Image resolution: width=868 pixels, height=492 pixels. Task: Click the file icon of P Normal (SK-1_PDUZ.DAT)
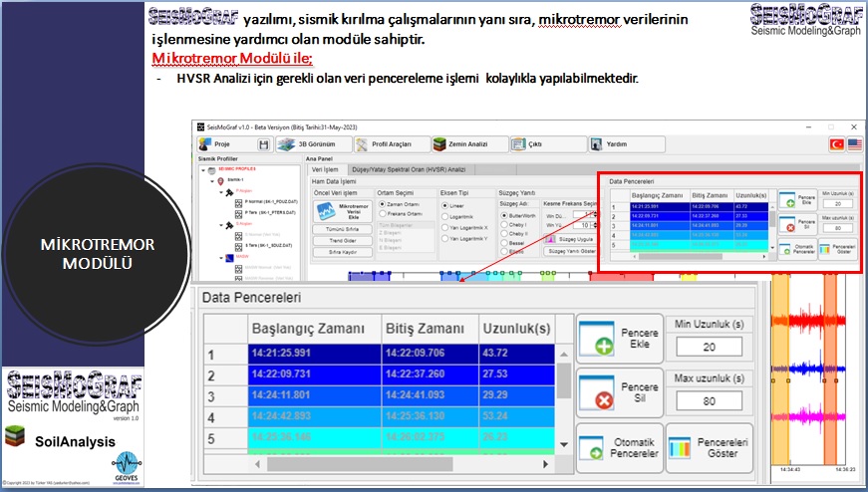(x=238, y=202)
